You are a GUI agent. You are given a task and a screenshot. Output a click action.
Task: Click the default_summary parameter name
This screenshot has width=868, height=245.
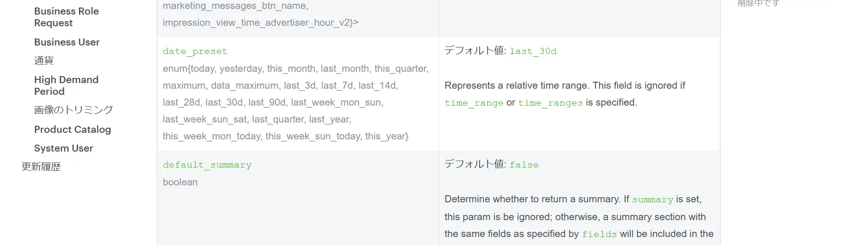207,165
